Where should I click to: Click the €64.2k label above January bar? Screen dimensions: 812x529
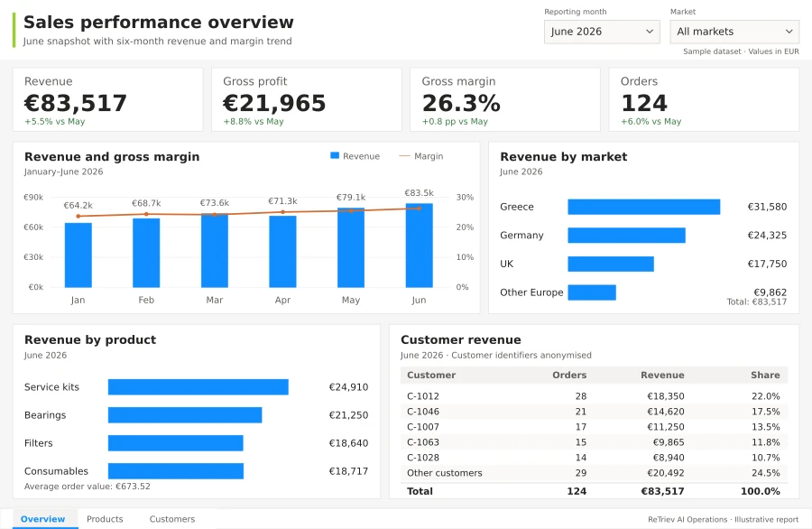pyautogui.click(x=78, y=205)
